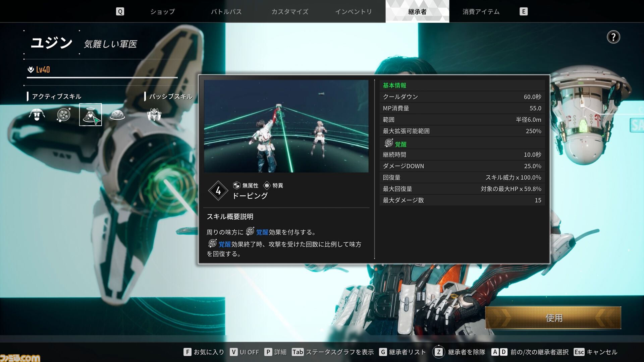Click the パッシブスキル heading
The image size is (644, 362).
pos(171,97)
